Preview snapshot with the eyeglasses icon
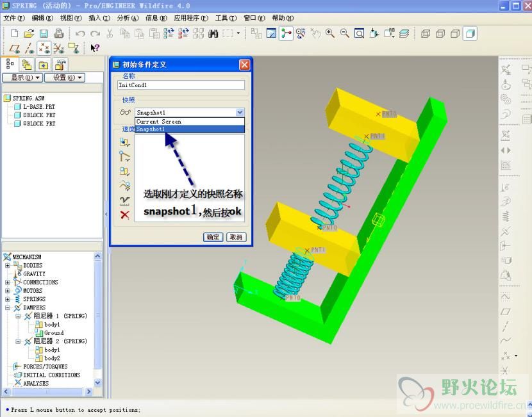The height and width of the screenshot is (417, 532). (125, 112)
